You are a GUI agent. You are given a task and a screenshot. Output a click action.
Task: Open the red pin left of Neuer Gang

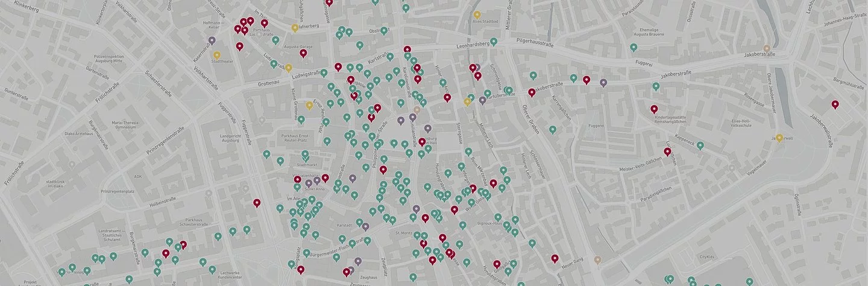(555, 259)
